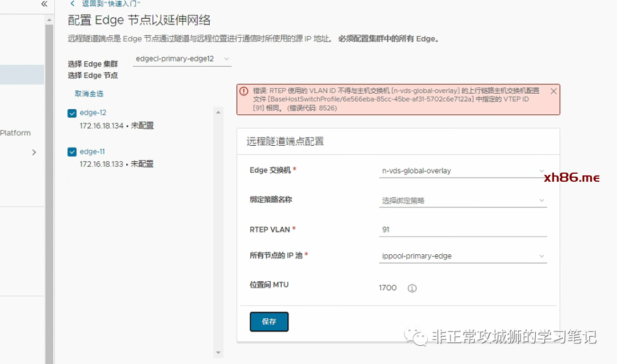Screen dimensions: 617x364
Task: Open the Edge cluster dropdown edgecl-primary-edge12
Action: click(182, 59)
